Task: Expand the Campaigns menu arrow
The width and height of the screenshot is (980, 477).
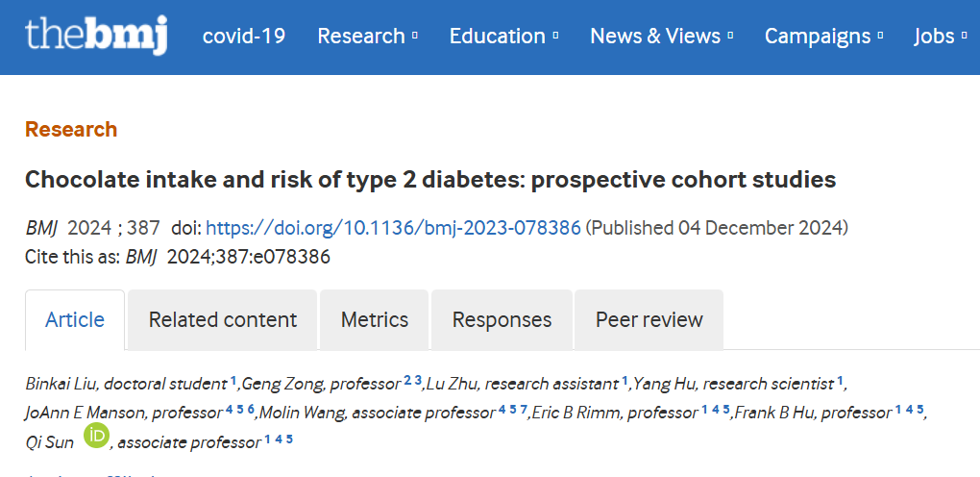Action: click(881, 37)
